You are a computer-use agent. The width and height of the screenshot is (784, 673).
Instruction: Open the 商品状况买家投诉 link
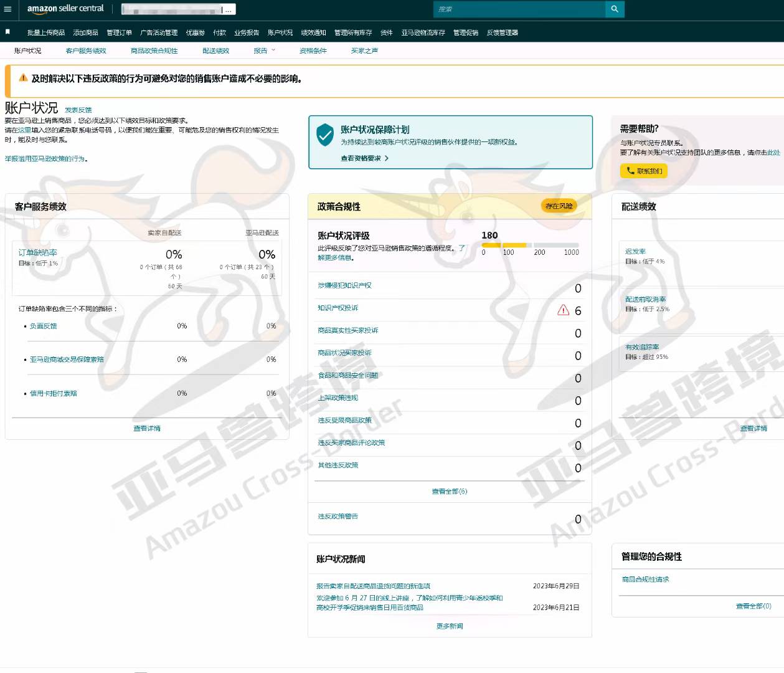344,353
